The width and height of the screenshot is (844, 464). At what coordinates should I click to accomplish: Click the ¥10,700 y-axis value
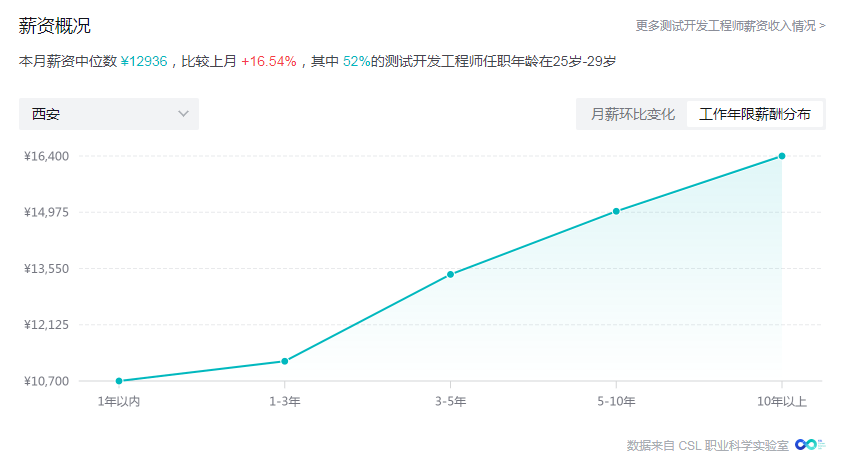[46, 381]
